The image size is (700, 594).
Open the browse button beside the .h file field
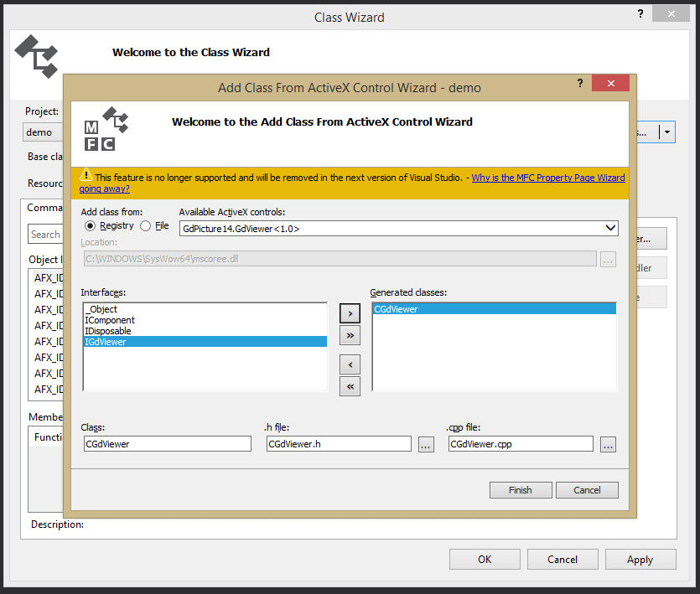tap(425, 445)
